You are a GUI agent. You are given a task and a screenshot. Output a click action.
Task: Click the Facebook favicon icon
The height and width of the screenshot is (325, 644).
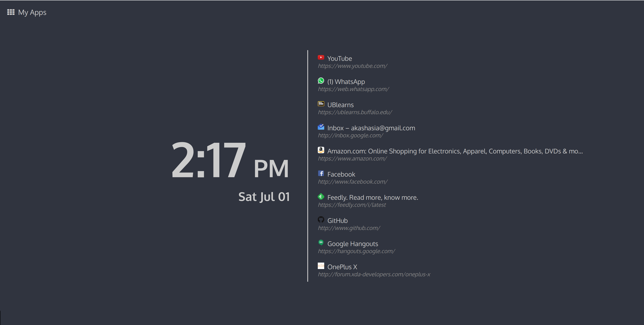click(x=321, y=173)
